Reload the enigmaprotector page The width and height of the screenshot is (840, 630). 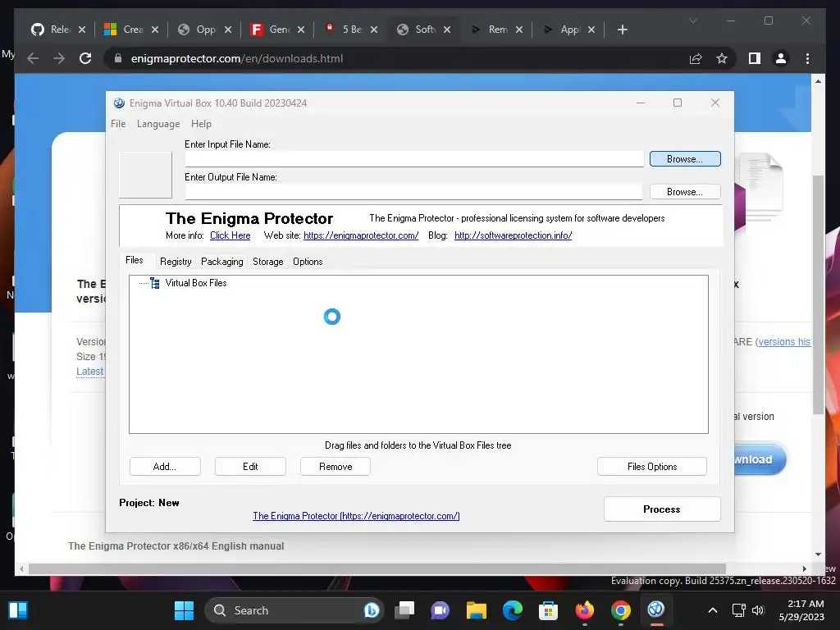[85, 58]
